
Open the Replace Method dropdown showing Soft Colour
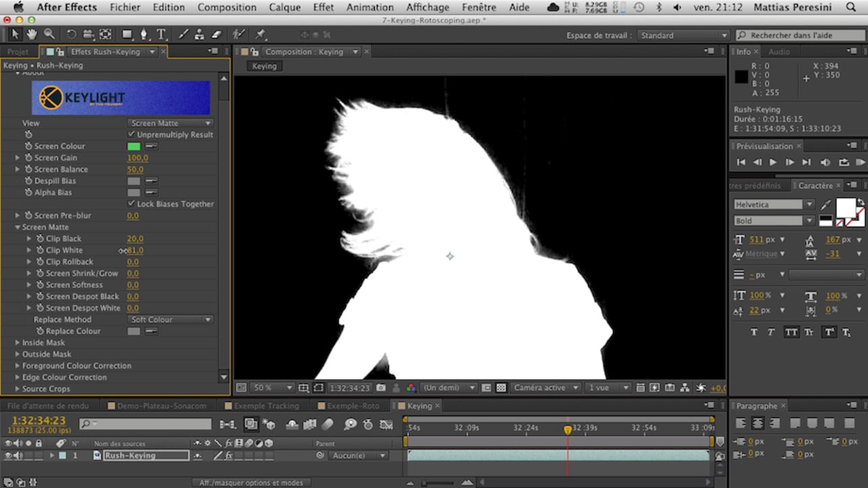click(x=170, y=319)
